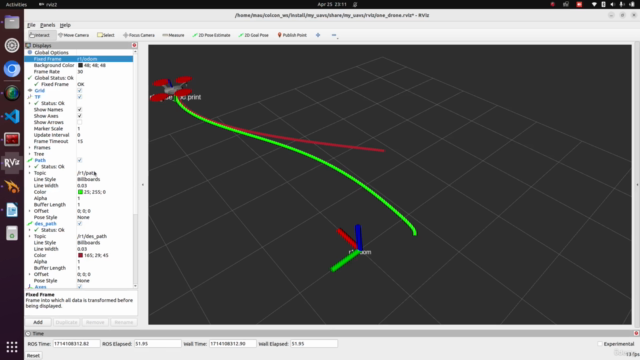
Task: Activate the 2D Goal Pose tool
Action: point(253,35)
